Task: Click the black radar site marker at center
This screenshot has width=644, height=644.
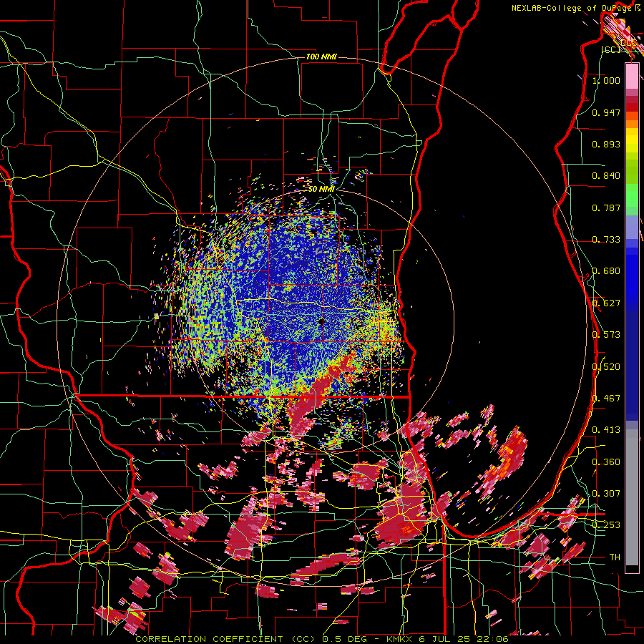Action: (x=321, y=321)
